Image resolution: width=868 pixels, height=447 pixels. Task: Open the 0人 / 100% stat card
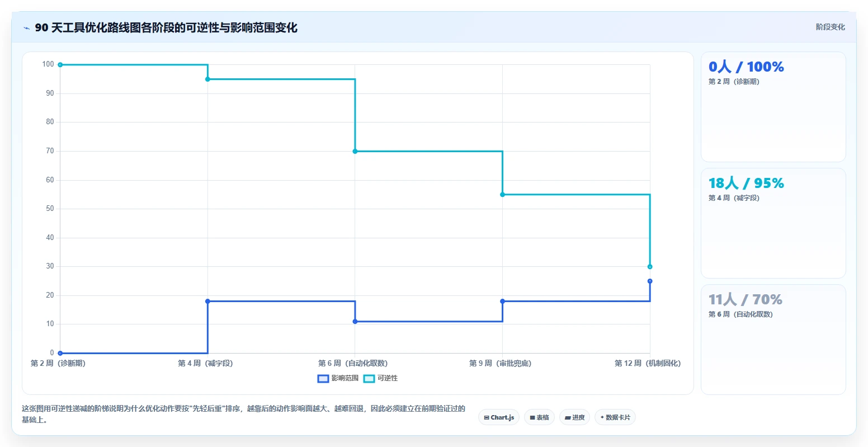click(773, 107)
